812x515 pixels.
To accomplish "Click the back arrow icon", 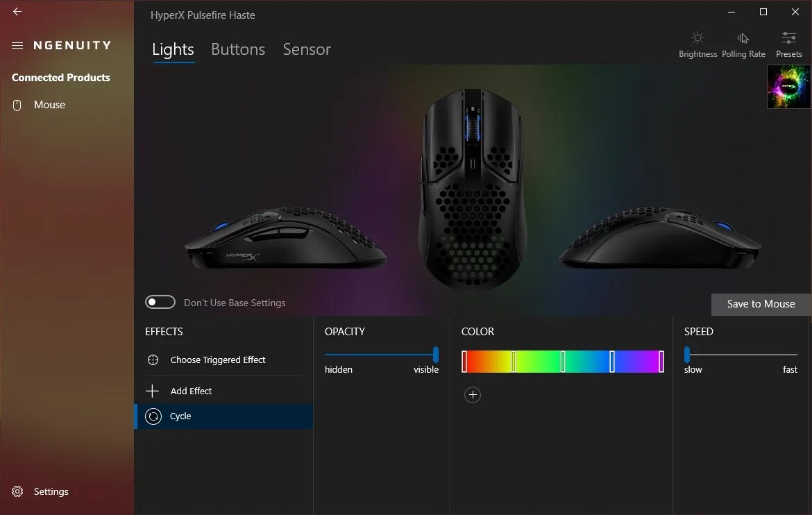I will [17, 11].
